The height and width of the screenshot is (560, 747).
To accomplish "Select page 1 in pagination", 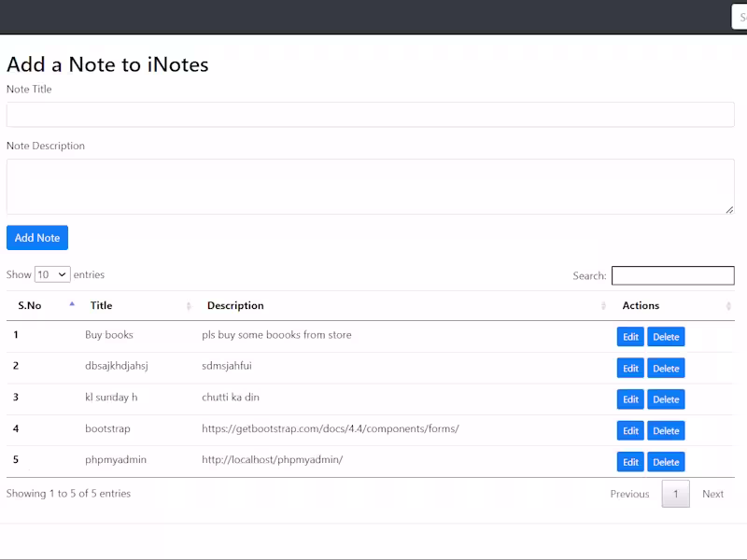I will point(676,494).
